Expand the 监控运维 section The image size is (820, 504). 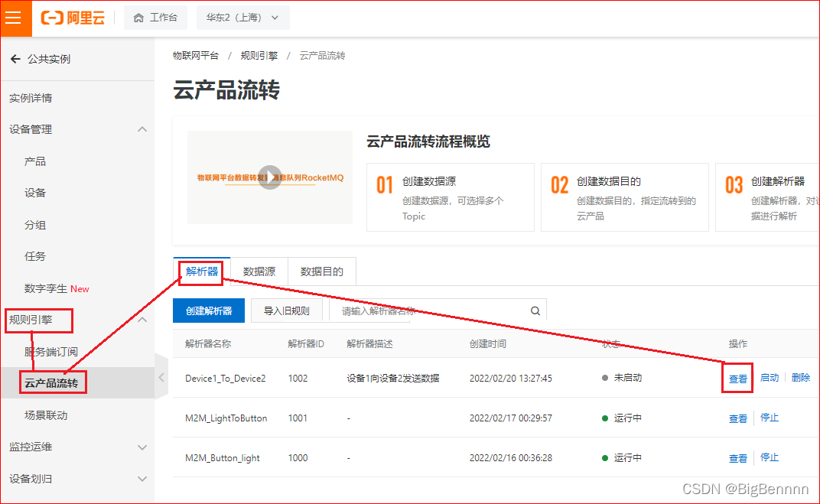pos(142,447)
